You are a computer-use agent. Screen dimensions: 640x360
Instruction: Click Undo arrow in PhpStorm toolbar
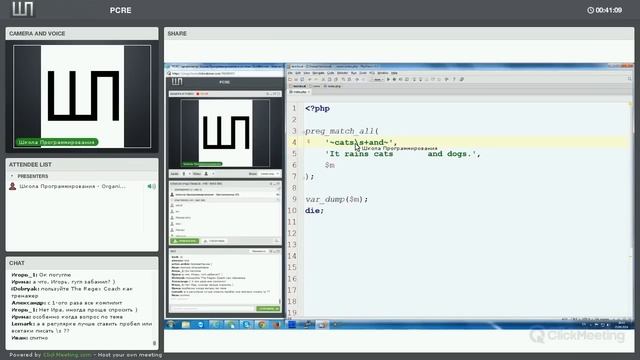[x=310, y=80]
